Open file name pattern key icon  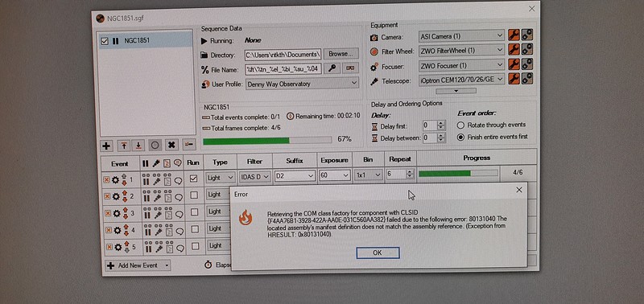[332, 68]
